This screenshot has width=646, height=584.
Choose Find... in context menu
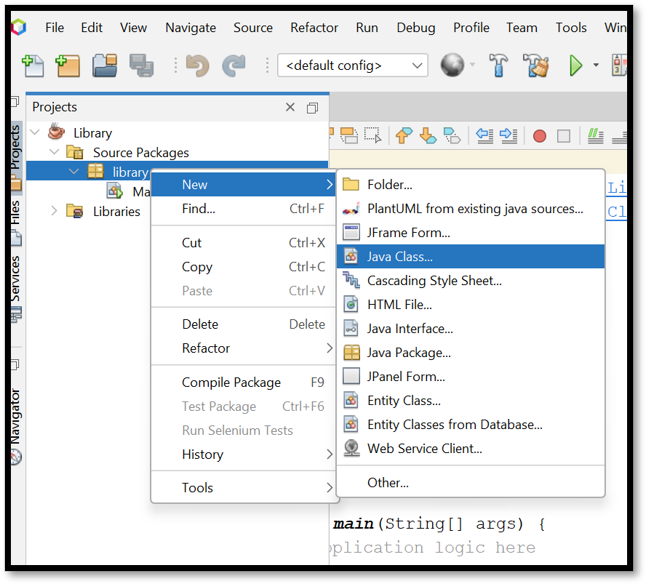(x=245, y=208)
